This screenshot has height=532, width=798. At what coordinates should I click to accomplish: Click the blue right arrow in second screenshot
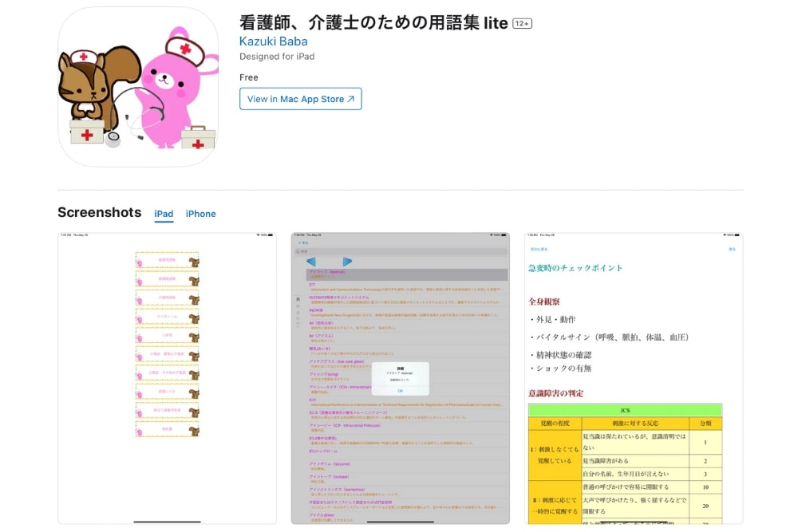(x=347, y=262)
